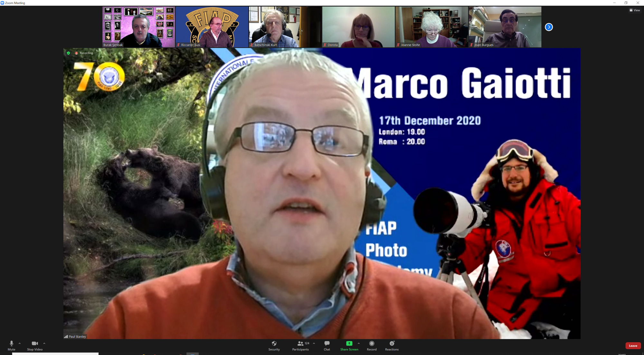644x355 pixels.
Task: Click Paul Stanley name label
Action: pyautogui.click(x=77, y=337)
